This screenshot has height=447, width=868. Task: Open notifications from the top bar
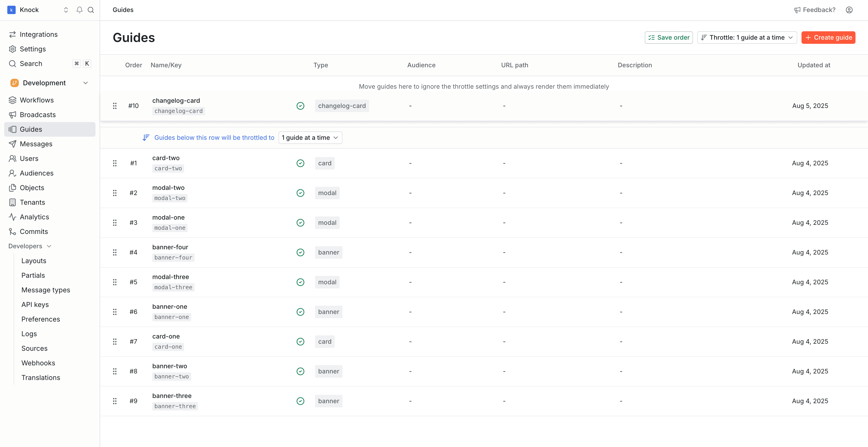tap(79, 10)
